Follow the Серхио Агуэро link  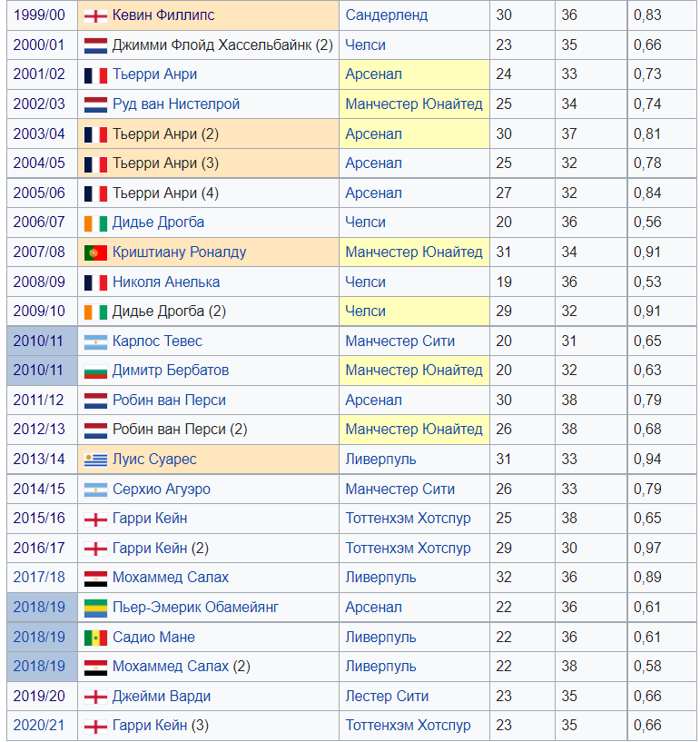pyautogui.click(x=162, y=490)
